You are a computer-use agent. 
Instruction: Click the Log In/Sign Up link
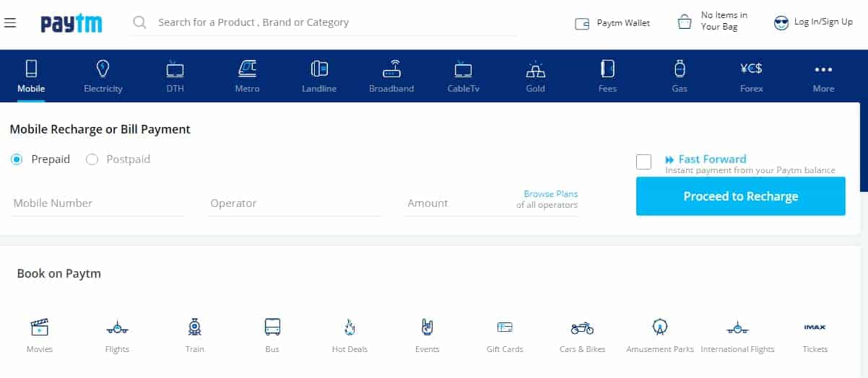pyautogui.click(x=823, y=22)
